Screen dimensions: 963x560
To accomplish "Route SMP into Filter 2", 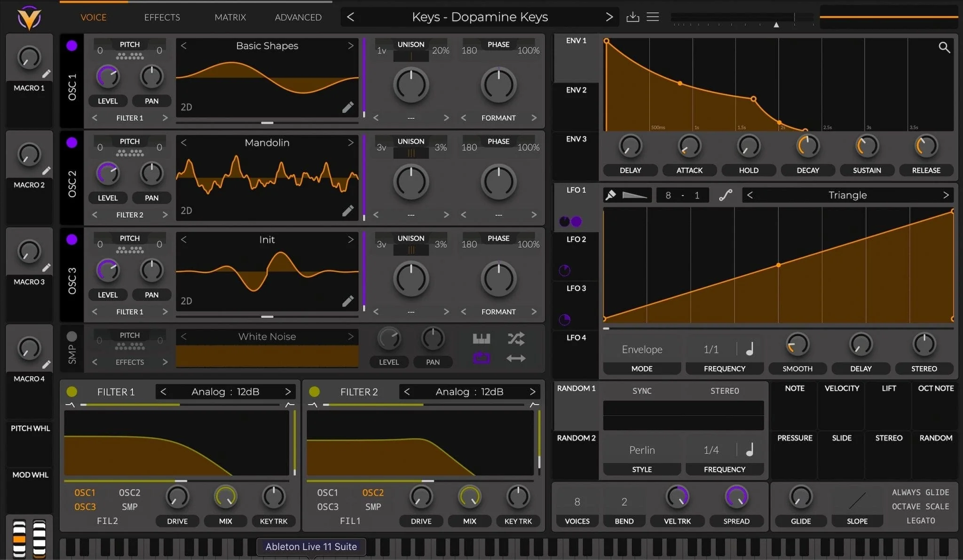I will (x=373, y=507).
